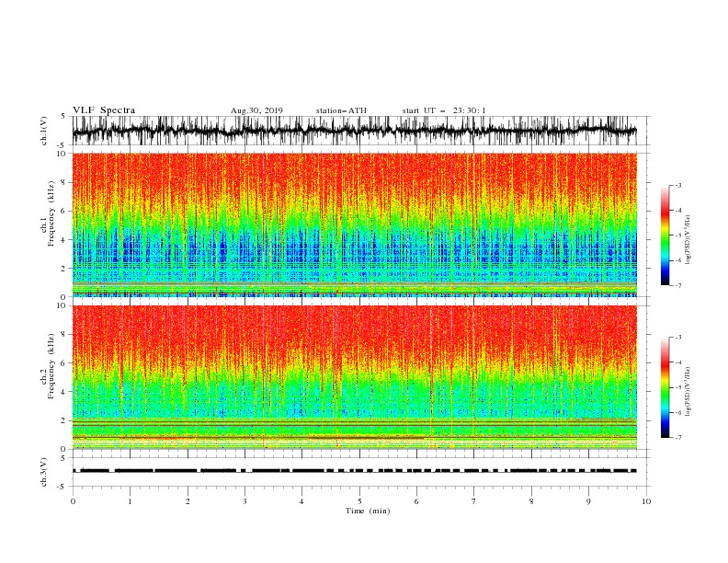Click the ch.1 "Frequency (kHz)" axis label
Viewport: 728px width, 563px height.
(51, 214)
